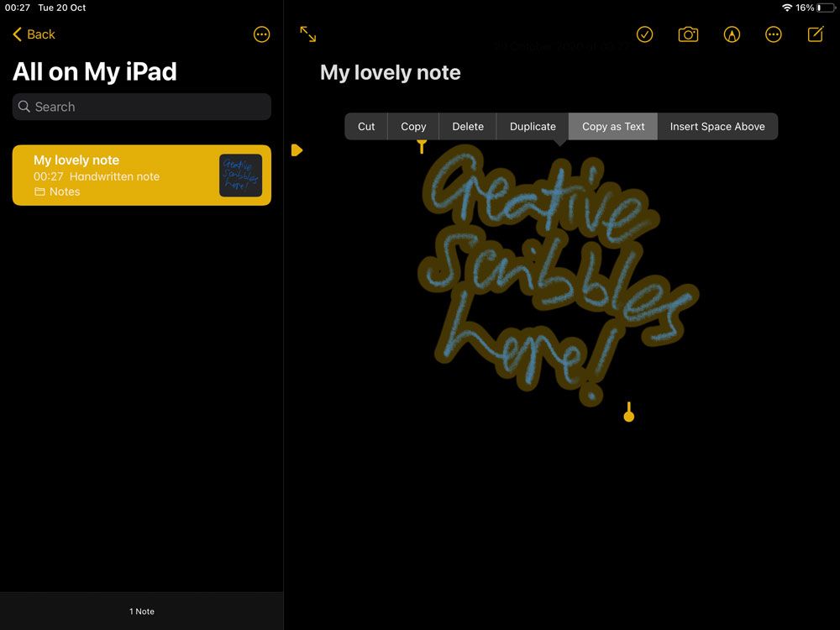Choose Insert Space Above
The height and width of the screenshot is (630, 840).
tap(717, 126)
